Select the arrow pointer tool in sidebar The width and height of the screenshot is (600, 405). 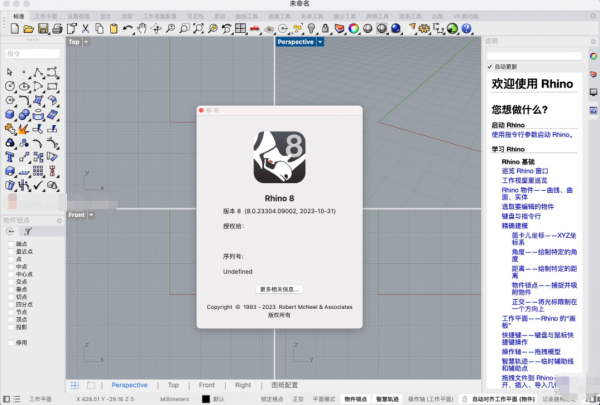click(x=10, y=72)
